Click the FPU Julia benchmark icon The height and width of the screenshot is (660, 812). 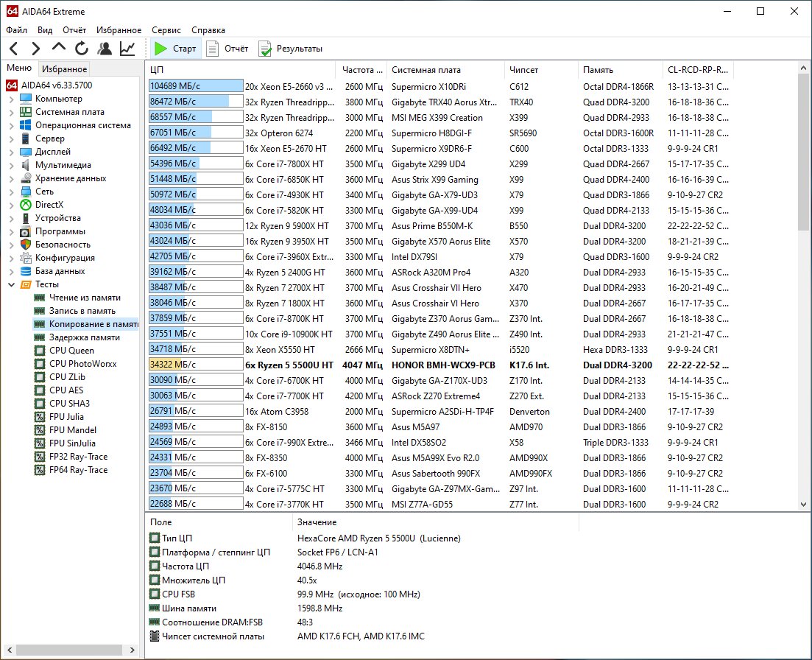[x=39, y=417]
